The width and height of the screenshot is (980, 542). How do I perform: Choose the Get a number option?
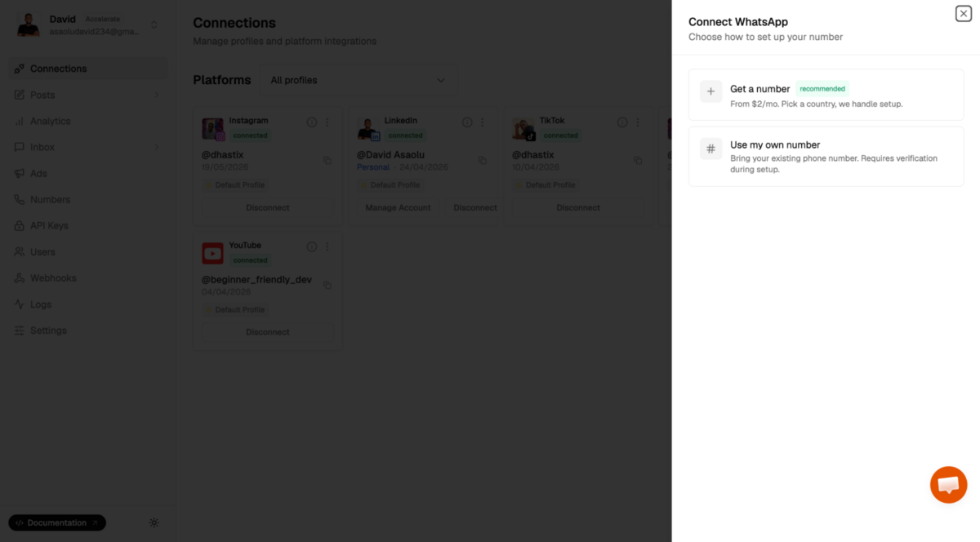[x=826, y=95]
